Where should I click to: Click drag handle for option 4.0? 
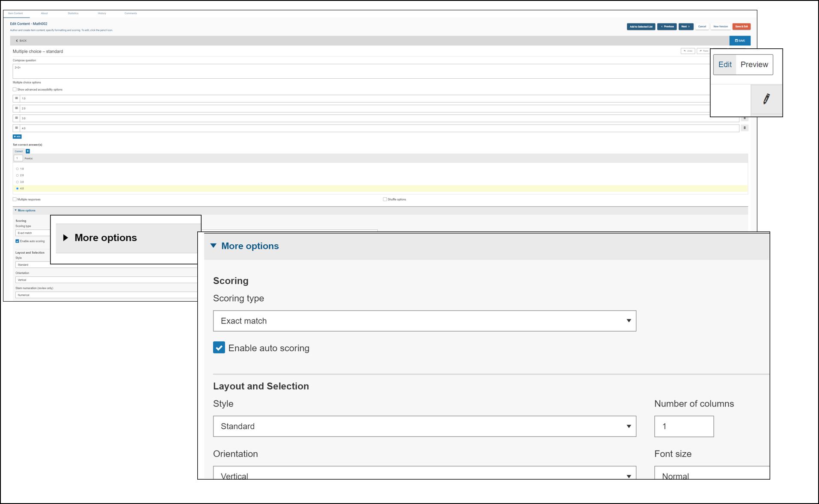click(16, 128)
